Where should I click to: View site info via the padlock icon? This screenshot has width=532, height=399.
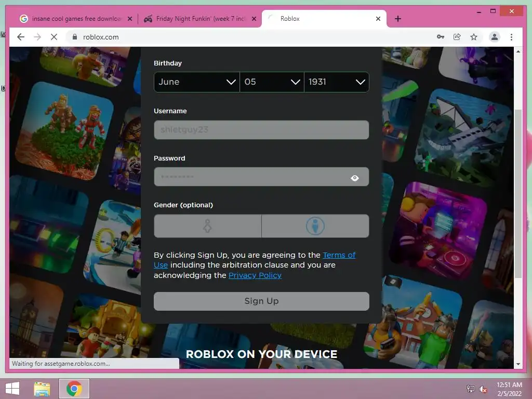75,37
